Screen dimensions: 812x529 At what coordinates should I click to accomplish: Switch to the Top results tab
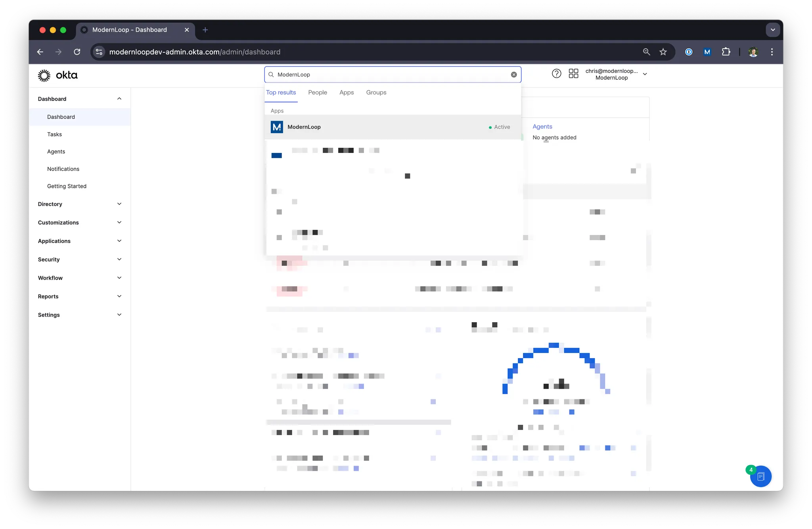281,92
